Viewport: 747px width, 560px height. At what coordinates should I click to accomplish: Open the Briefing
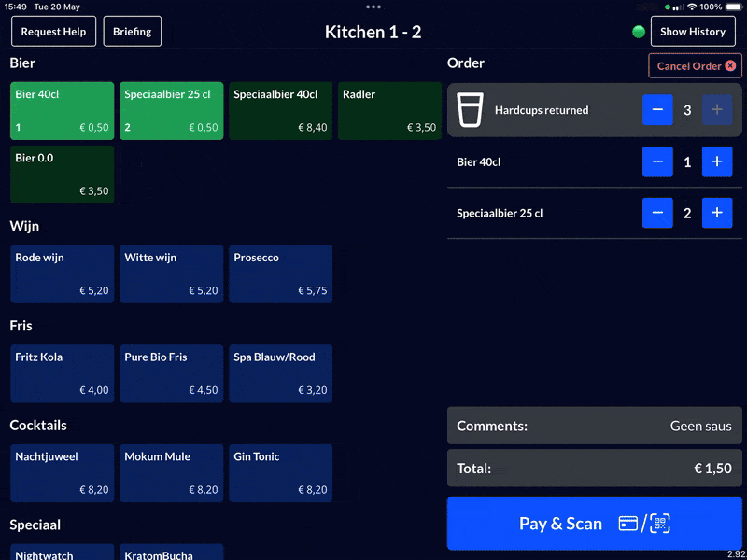click(x=132, y=32)
